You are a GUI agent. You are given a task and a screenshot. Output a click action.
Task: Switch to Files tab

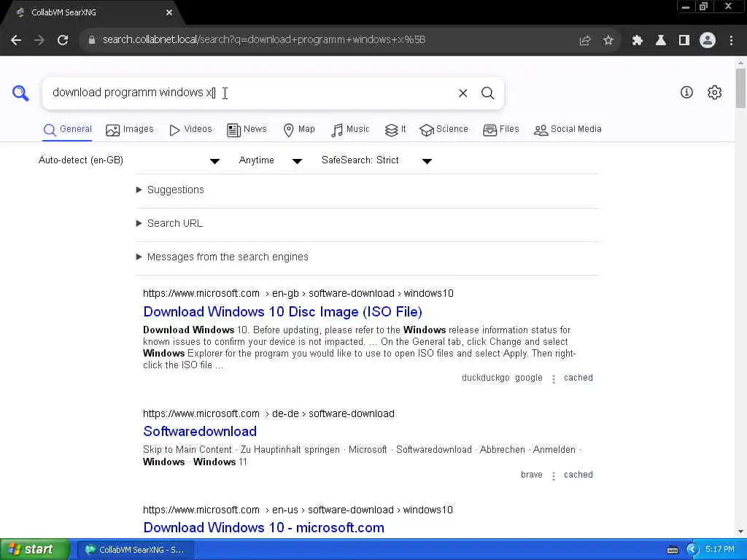click(500, 130)
